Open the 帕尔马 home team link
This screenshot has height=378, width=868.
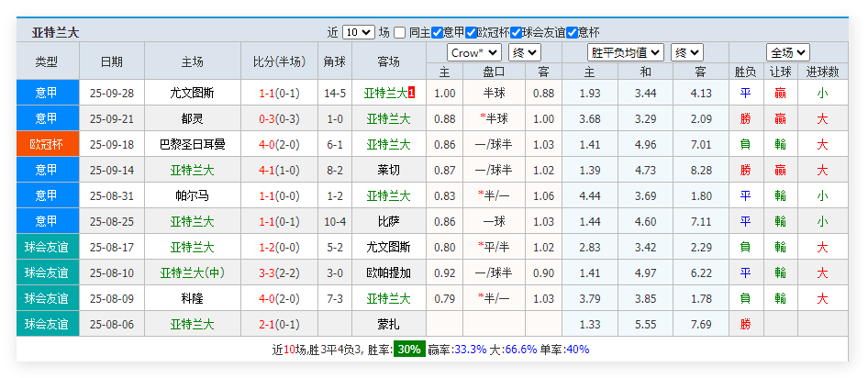pos(193,195)
